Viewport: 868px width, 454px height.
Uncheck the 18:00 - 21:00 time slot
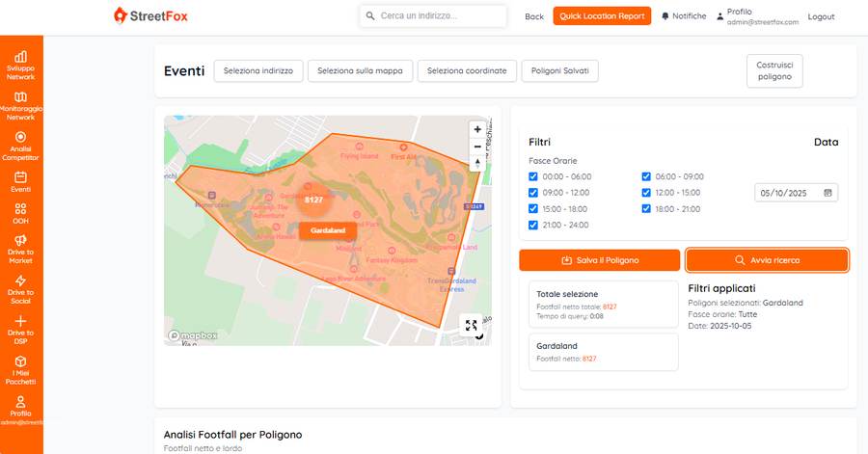[646, 208]
